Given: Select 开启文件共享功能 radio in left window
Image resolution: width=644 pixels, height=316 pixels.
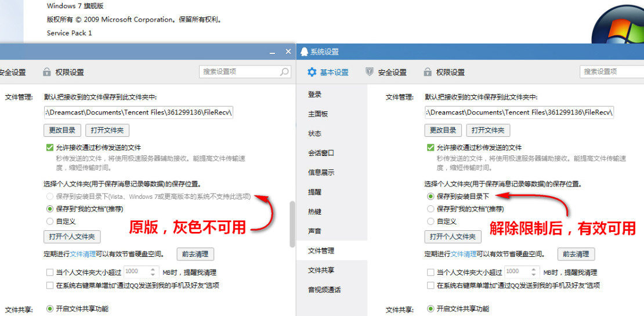Looking at the screenshot, I should (x=50, y=308).
